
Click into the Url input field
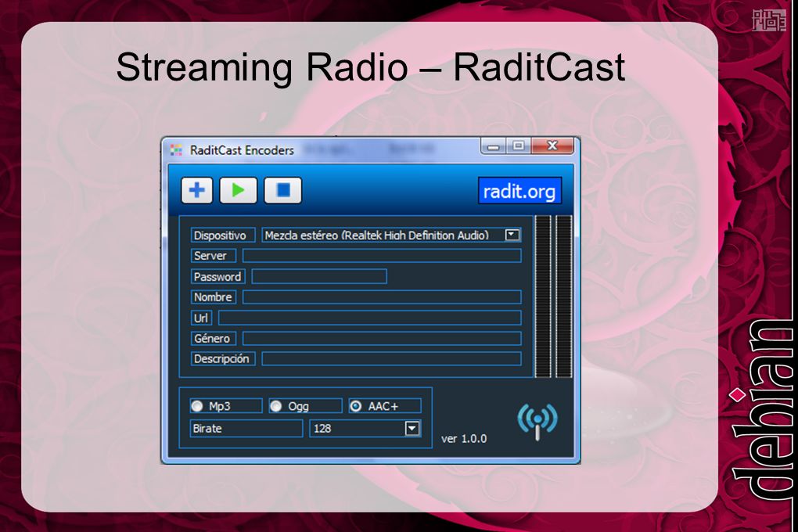tap(370, 318)
